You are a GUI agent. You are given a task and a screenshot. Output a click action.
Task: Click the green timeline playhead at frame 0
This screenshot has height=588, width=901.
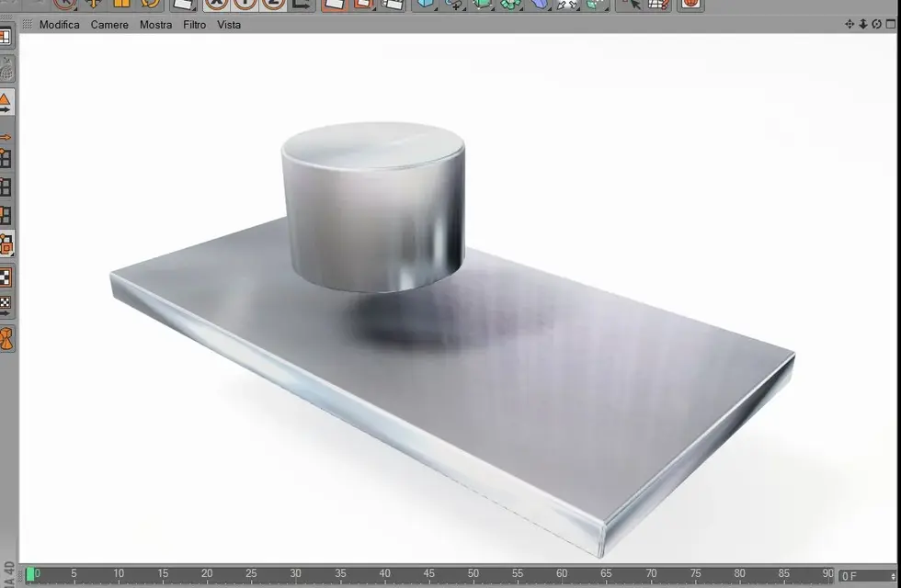(x=31, y=575)
